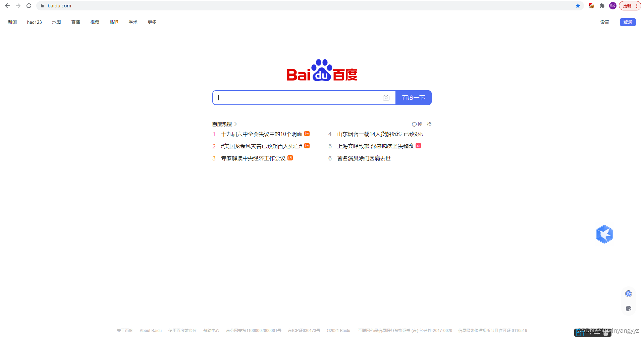Viewport: 644px width, 337px height.
Task: Open 百度热搜 heading link
Action: click(x=222, y=124)
